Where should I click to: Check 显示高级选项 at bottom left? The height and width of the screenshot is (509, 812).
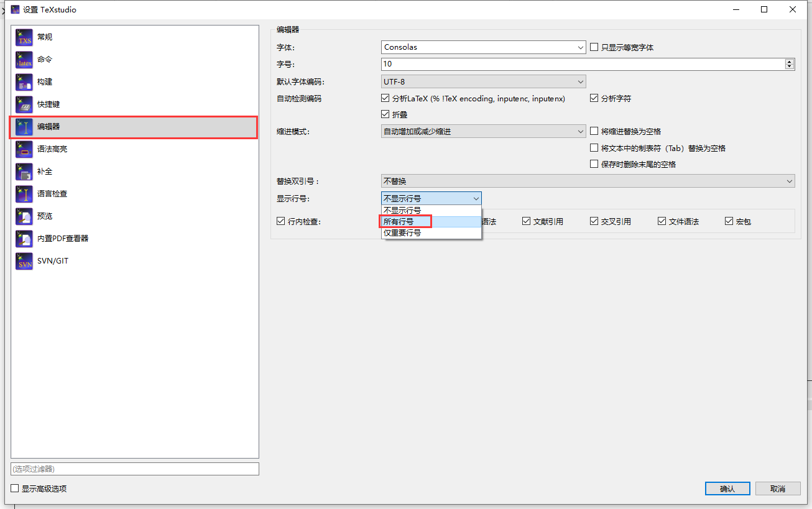(x=15, y=488)
